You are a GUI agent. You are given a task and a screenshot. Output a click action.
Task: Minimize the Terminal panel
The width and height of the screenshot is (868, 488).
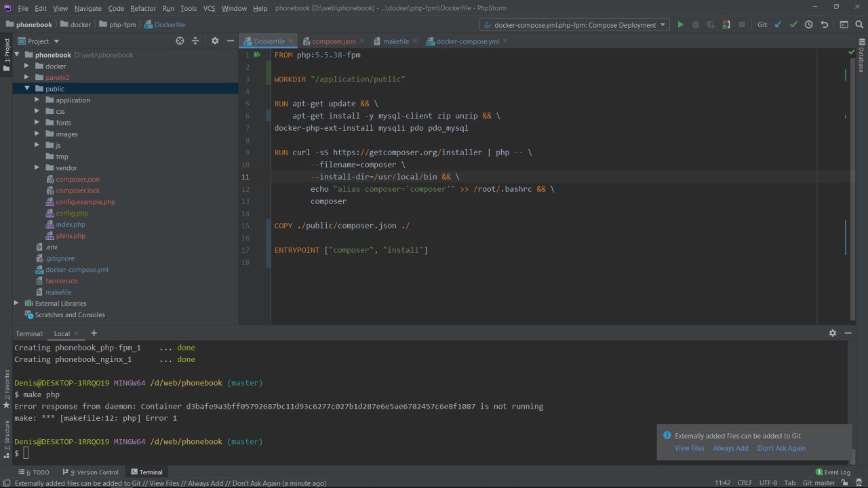[x=848, y=333]
